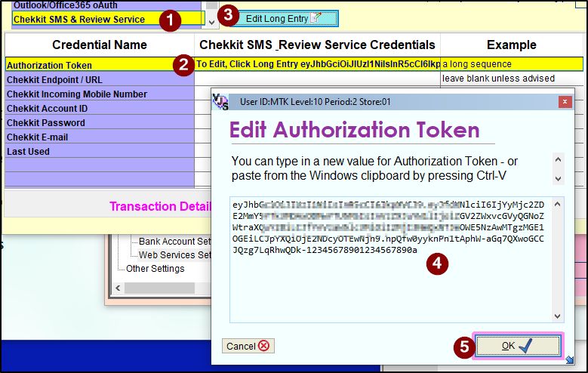588x373 pixels.
Task: Cancel the token edit dialog
Action: (248, 346)
